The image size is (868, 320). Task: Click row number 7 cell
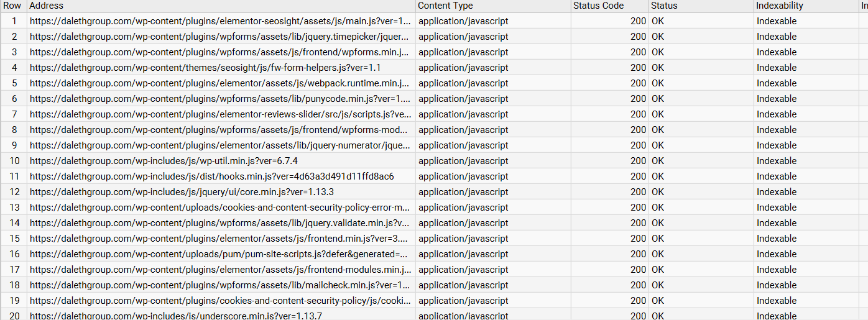click(13, 114)
